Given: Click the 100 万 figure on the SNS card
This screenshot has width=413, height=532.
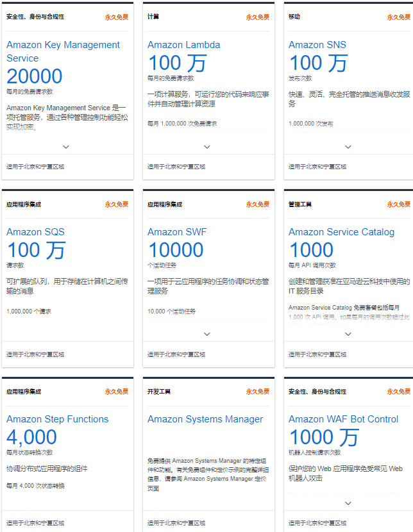Looking at the screenshot, I should 318,63.
